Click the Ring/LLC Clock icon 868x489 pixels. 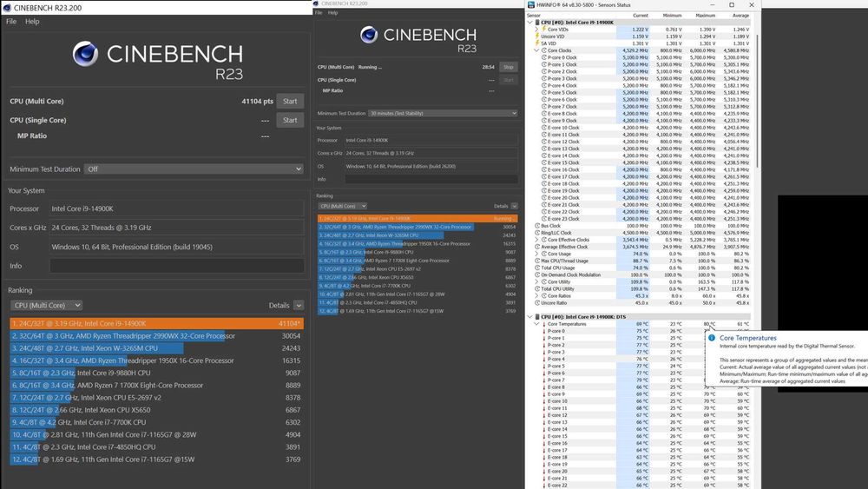point(537,233)
